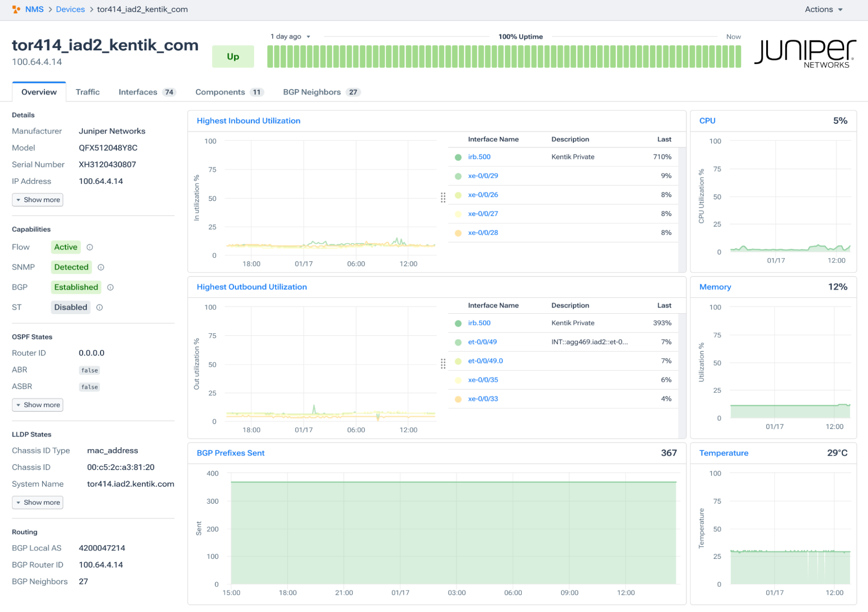
Task: Open xe-0/0/28 interface link
Action: (483, 233)
